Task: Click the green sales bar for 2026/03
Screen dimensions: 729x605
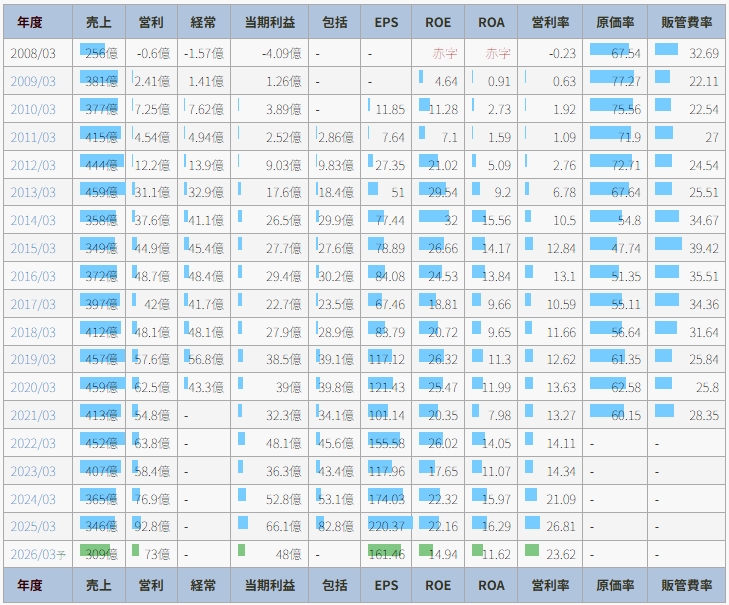Action: 94,550
